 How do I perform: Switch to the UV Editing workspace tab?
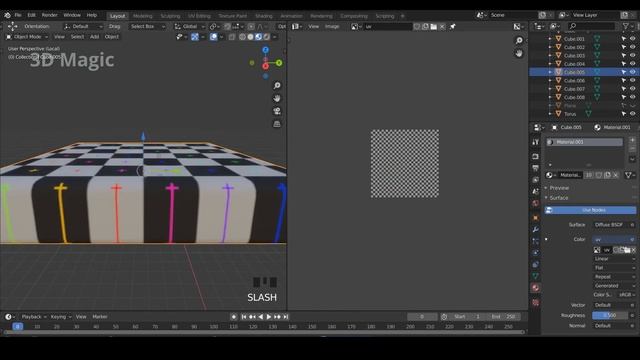tap(199, 16)
